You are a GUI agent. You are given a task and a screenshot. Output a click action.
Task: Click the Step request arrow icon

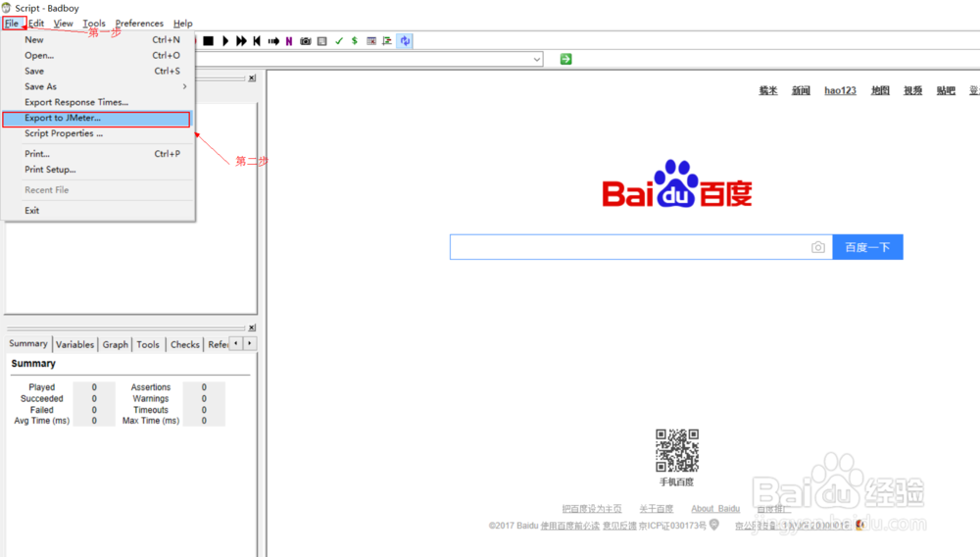click(273, 41)
